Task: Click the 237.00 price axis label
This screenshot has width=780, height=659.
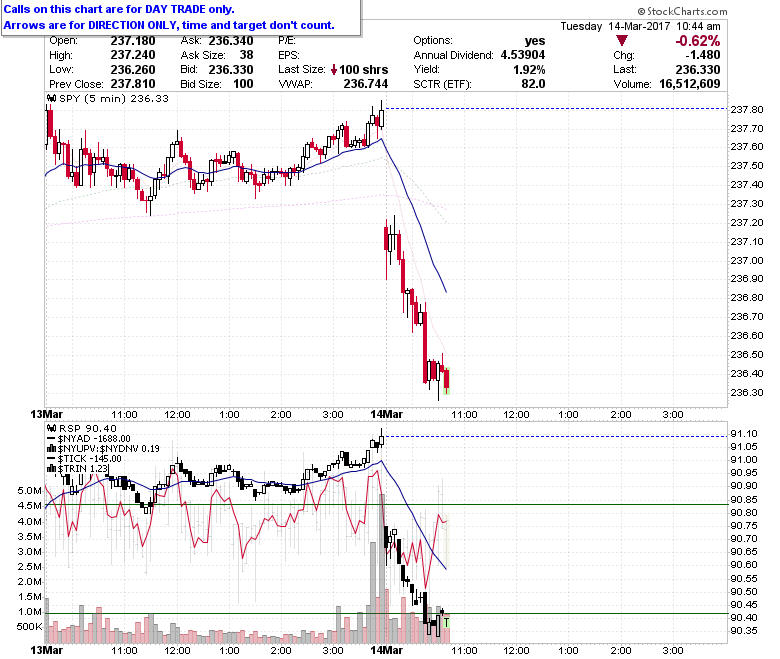Action: click(x=747, y=261)
